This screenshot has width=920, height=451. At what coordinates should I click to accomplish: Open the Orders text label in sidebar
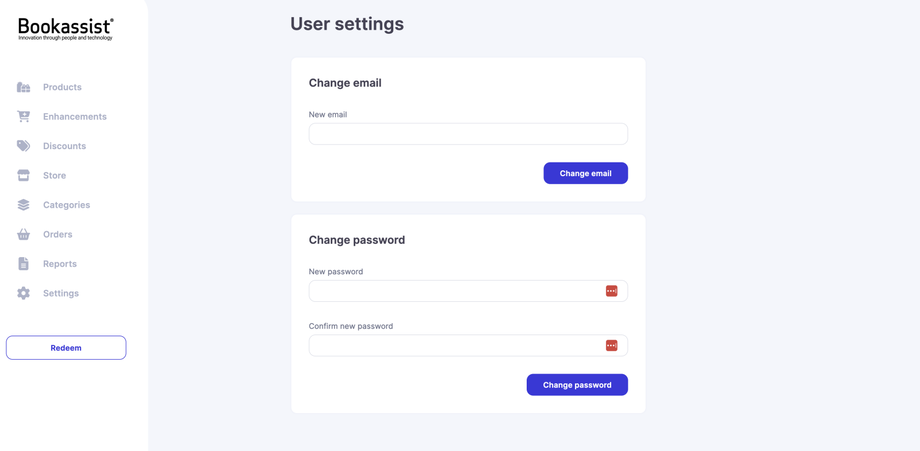(x=58, y=234)
